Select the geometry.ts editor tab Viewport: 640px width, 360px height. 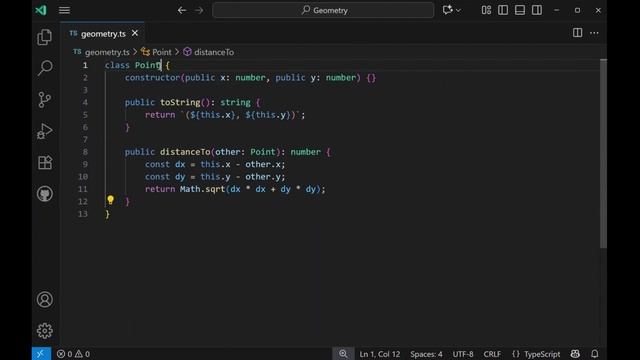pyautogui.click(x=103, y=34)
